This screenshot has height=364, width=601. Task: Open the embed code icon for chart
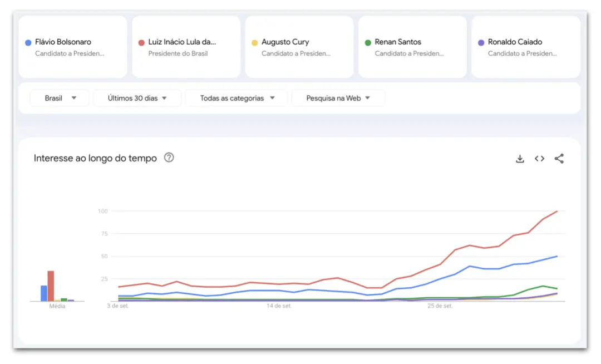click(539, 159)
